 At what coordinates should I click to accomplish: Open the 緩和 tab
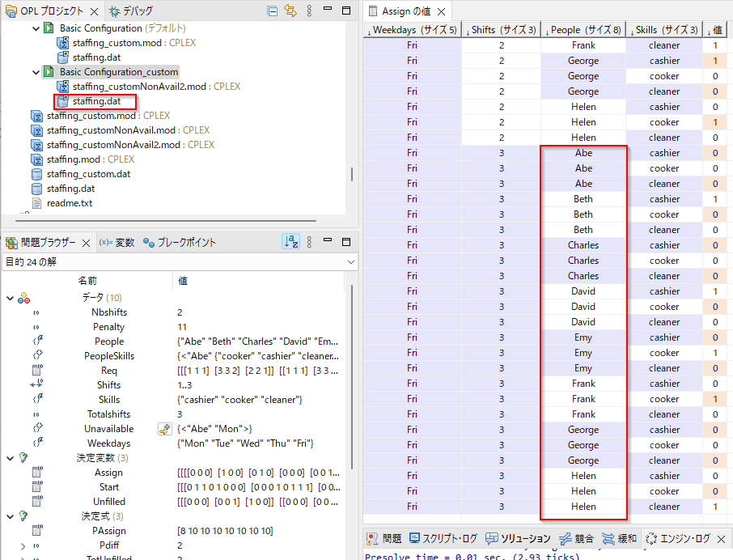coord(619,538)
